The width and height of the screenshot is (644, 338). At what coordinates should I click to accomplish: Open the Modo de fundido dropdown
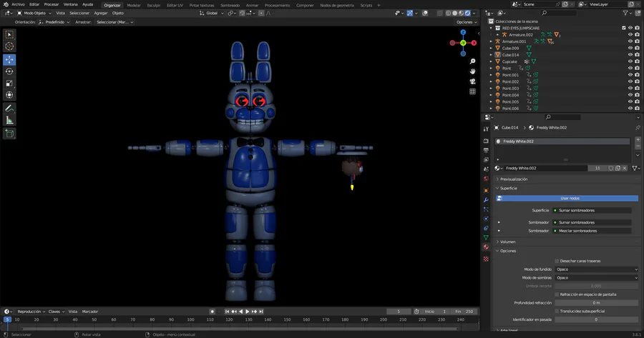tap(597, 269)
